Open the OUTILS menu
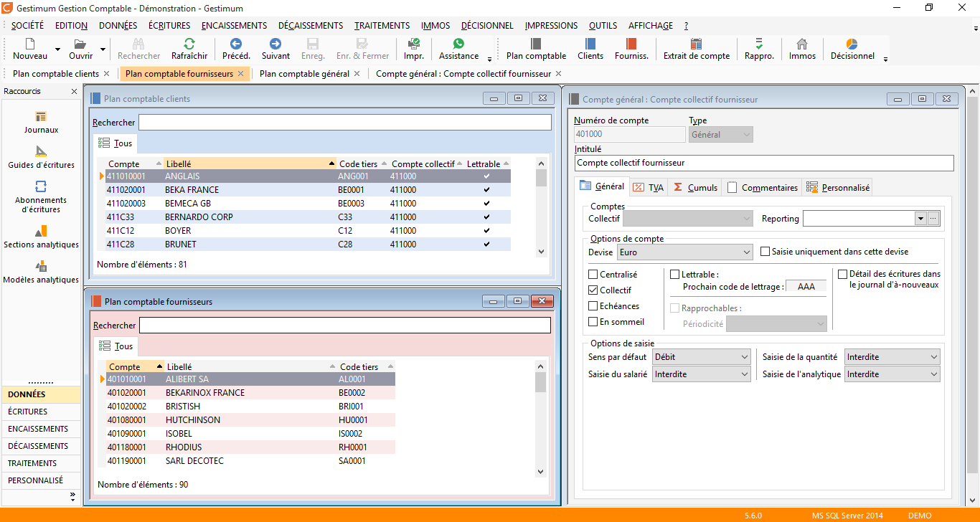Screen dimensions: 980x522 [x=603, y=26]
